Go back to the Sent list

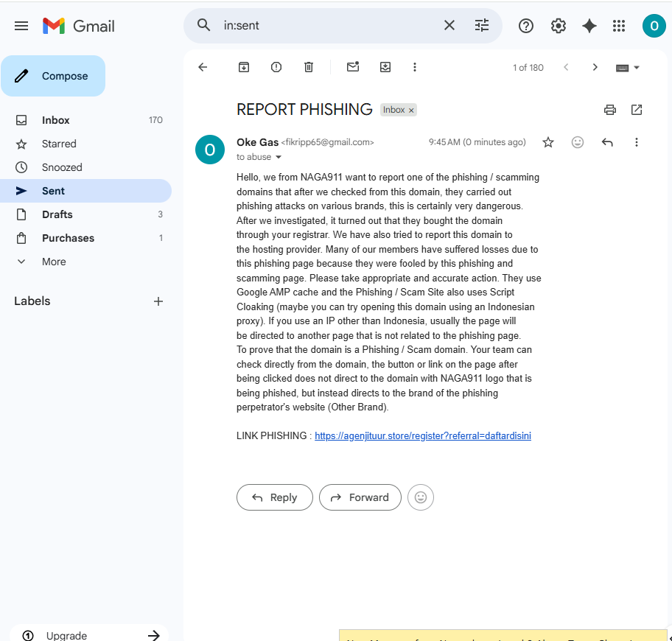[x=203, y=67]
